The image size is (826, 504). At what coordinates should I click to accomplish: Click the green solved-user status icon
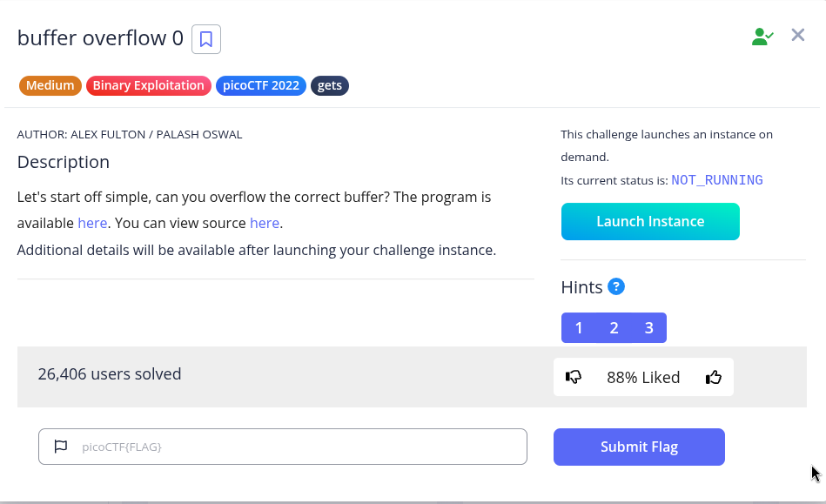(x=762, y=37)
